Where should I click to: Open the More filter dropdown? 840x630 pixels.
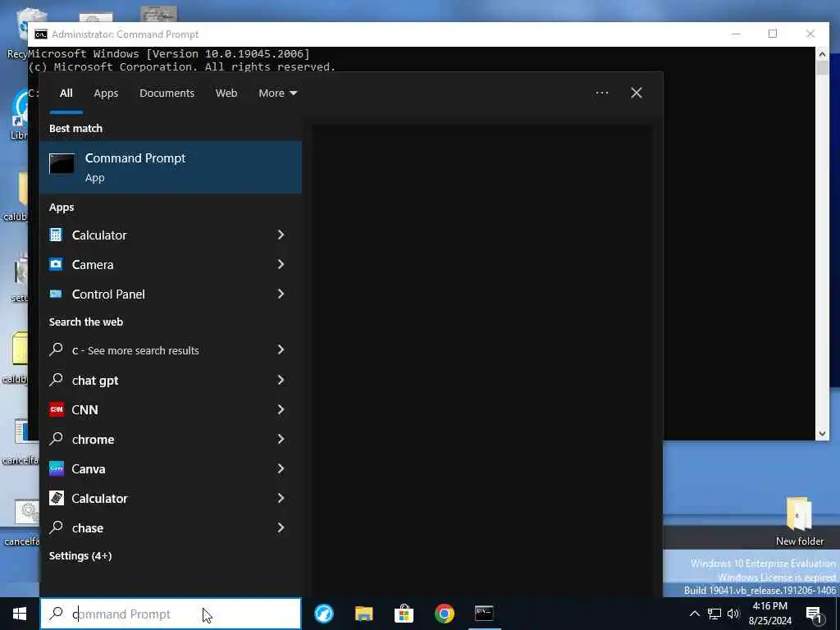pos(277,94)
